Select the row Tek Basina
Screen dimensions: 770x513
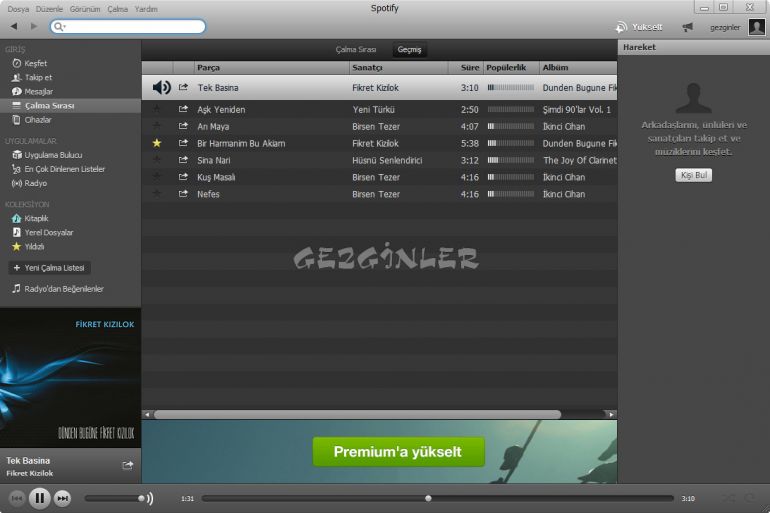click(379, 87)
